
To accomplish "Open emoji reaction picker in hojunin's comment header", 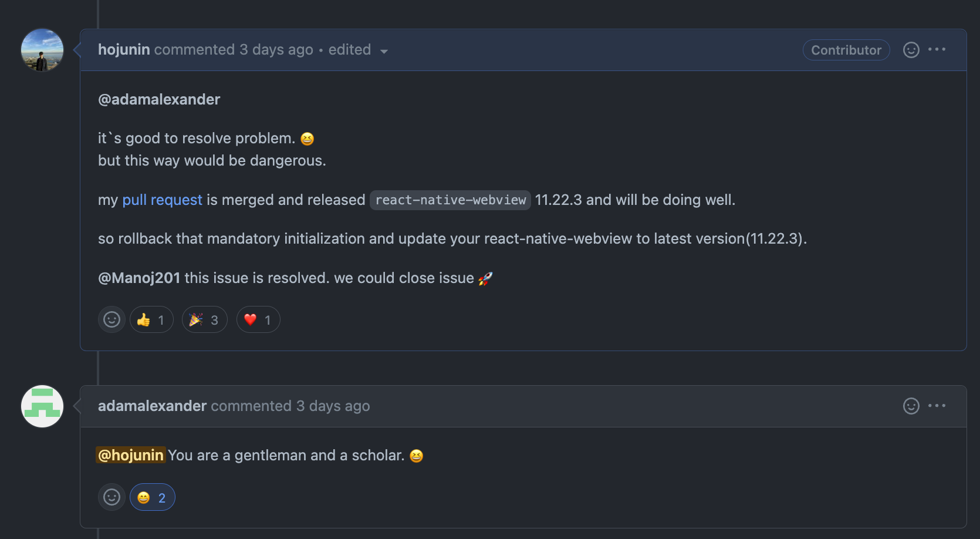I will click(x=911, y=50).
